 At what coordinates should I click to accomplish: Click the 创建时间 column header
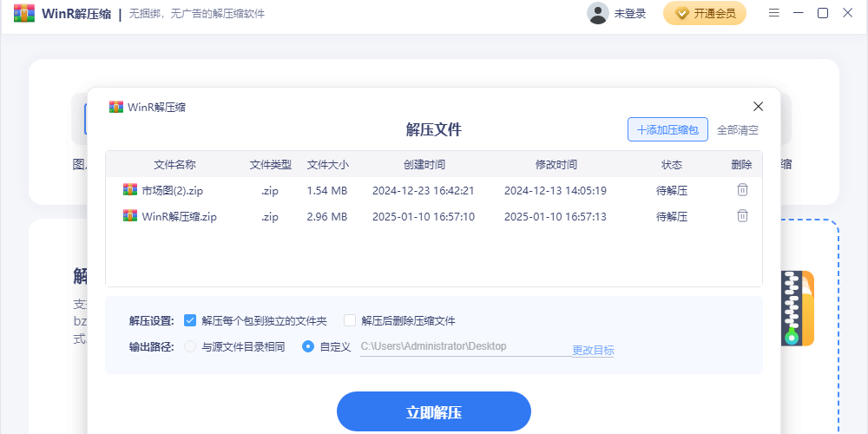tap(424, 164)
